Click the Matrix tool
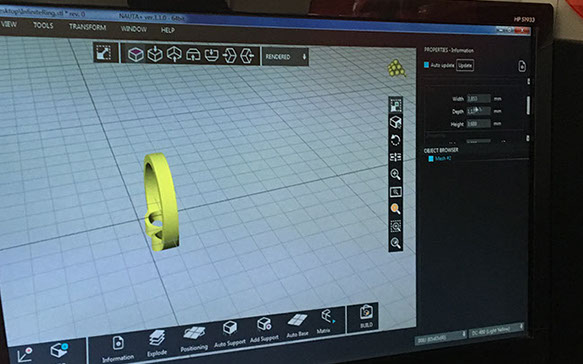 click(x=326, y=321)
